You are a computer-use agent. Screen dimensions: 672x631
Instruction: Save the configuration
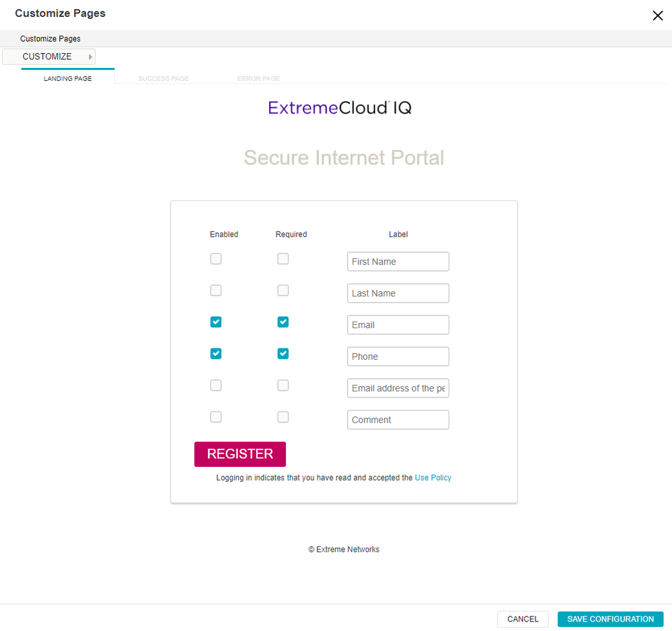610,619
